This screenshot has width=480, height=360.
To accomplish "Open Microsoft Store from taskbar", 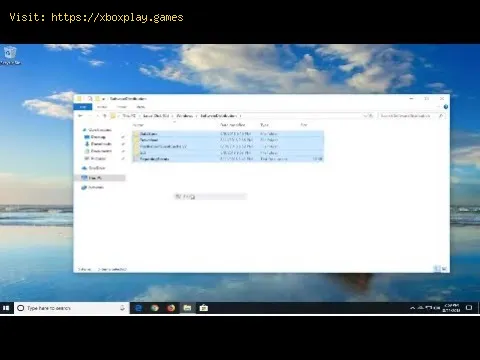I will click(204, 308).
